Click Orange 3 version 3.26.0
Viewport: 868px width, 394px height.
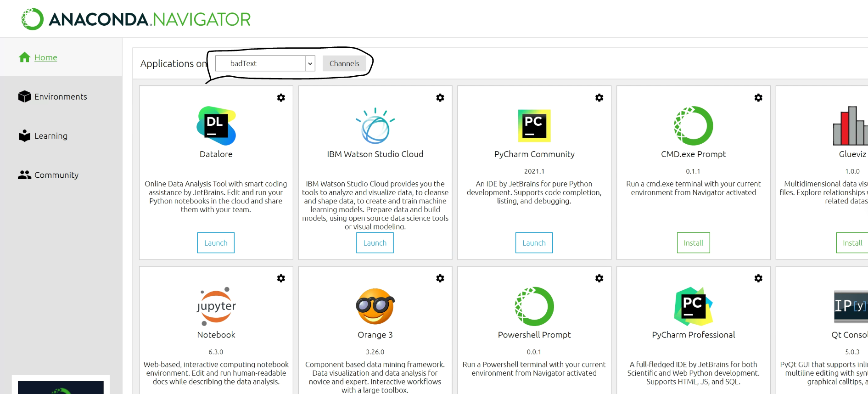pyautogui.click(x=375, y=352)
